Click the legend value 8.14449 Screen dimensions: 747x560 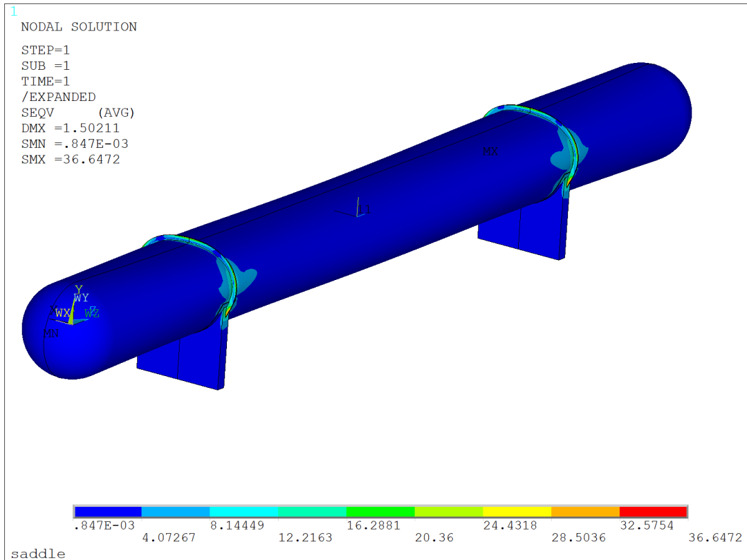point(237,525)
